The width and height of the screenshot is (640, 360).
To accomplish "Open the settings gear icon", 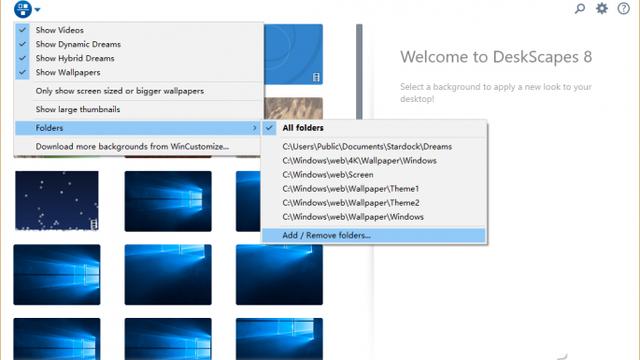I will point(602,8).
